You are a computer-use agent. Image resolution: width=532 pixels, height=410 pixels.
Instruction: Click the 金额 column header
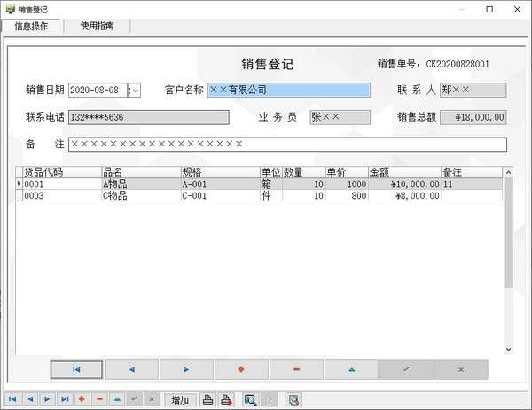coord(403,172)
